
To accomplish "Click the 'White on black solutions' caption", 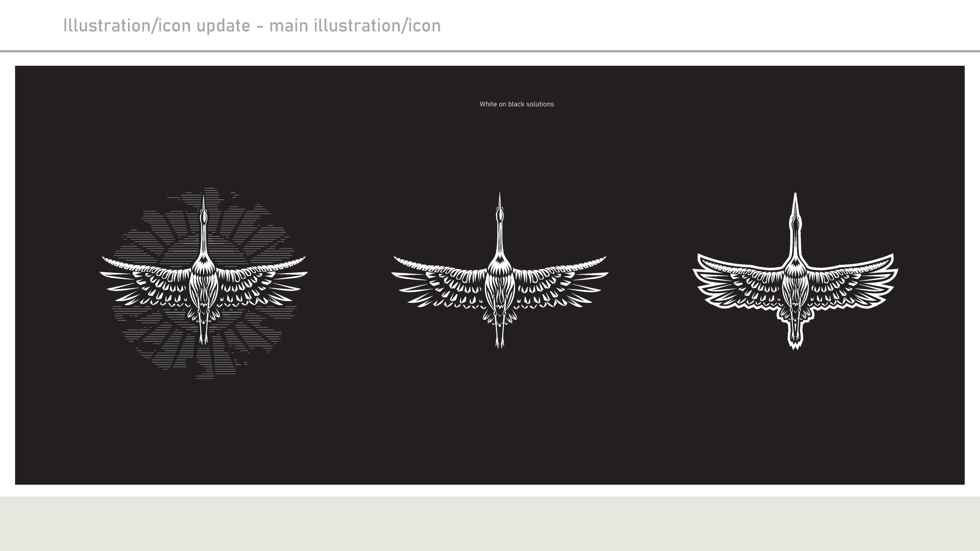I will coord(517,104).
